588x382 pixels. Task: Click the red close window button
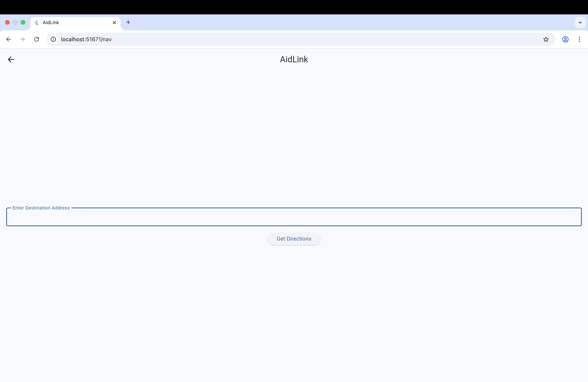(7, 23)
